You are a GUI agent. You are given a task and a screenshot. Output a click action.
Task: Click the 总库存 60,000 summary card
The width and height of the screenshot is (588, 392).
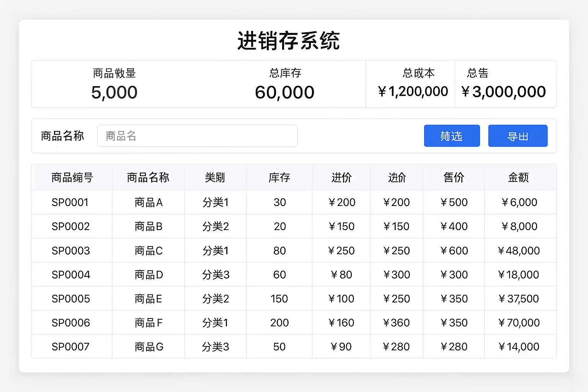click(x=285, y=84)
